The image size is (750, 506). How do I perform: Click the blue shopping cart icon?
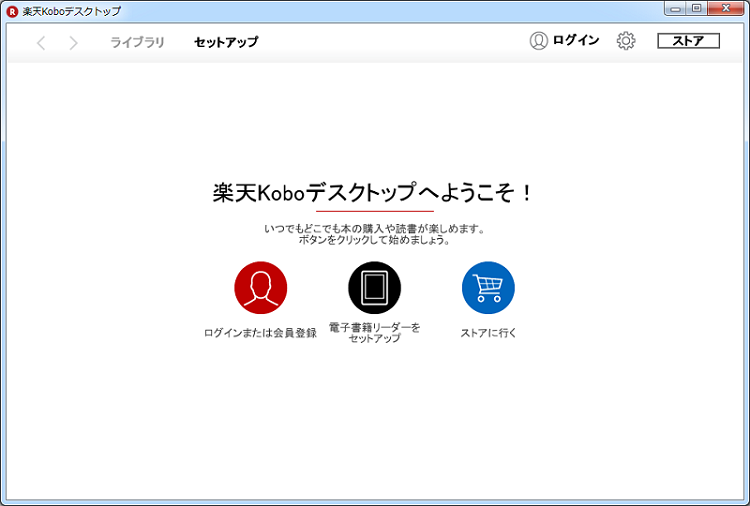click(x=488, y=288)
